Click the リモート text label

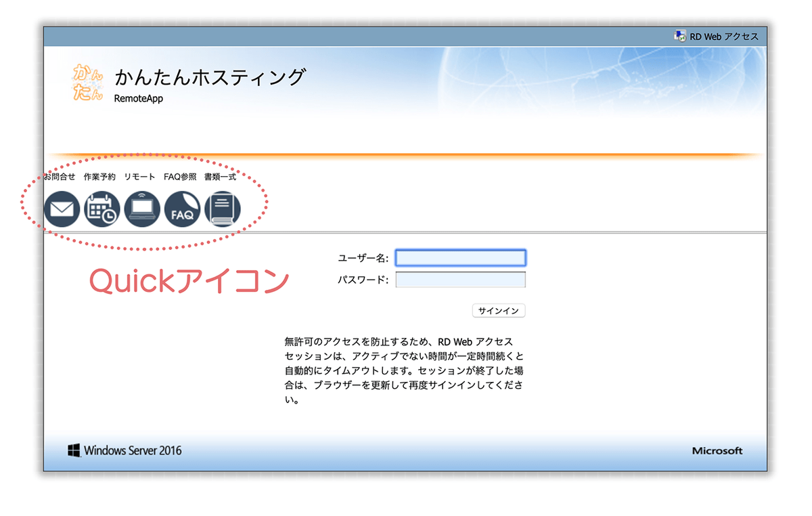pyautogui.click(x=139, y=177)
